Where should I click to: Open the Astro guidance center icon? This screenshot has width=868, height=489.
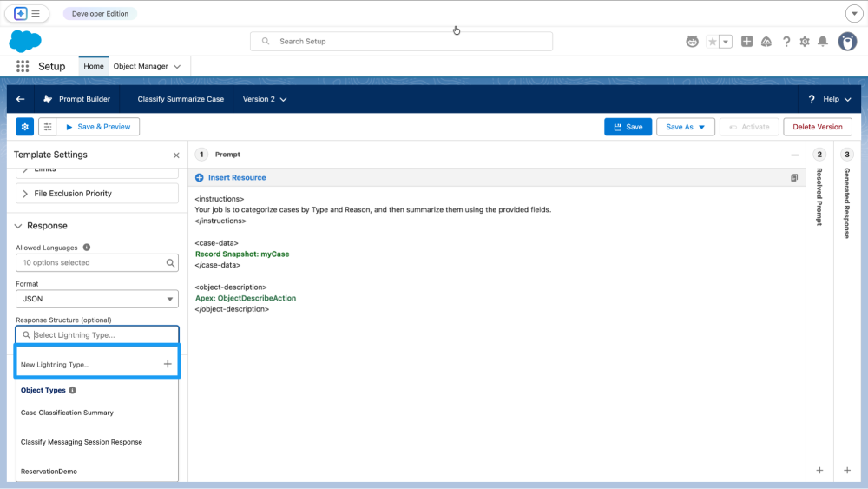coord(692,42)
